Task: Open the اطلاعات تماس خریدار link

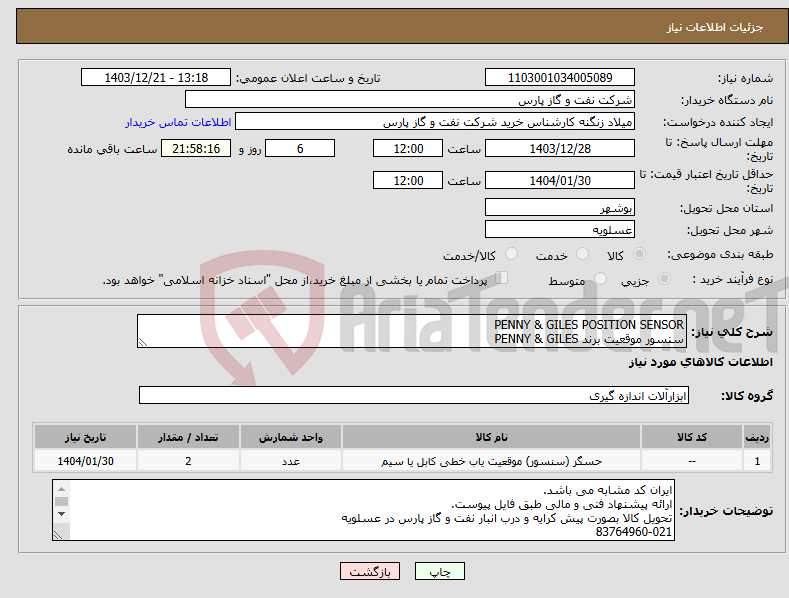Action: pos(178,122)
